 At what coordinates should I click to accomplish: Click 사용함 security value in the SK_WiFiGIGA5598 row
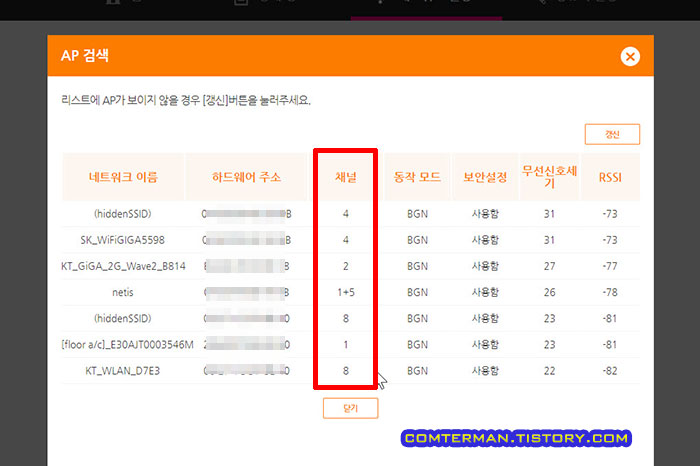point(485,240)
